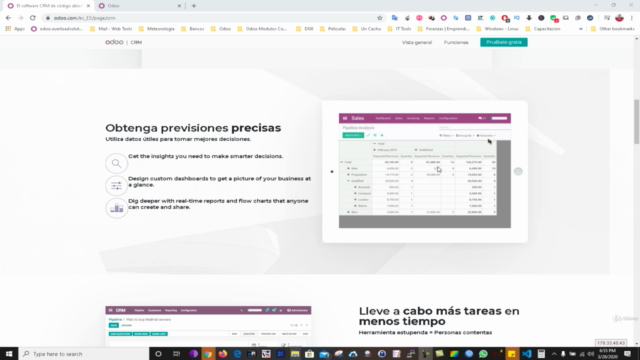Open Cortana circle icon on taskbar
Screen dimensions: 640x360
(158, 354)
